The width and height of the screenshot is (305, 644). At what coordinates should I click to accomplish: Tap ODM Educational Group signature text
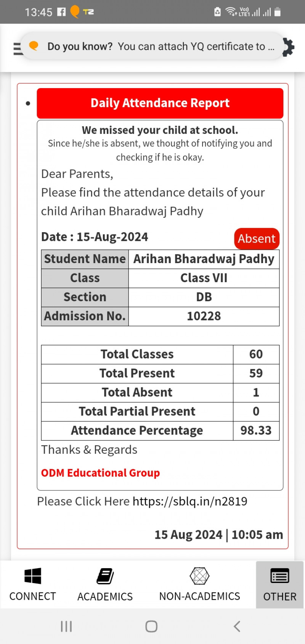click(100, 473)
